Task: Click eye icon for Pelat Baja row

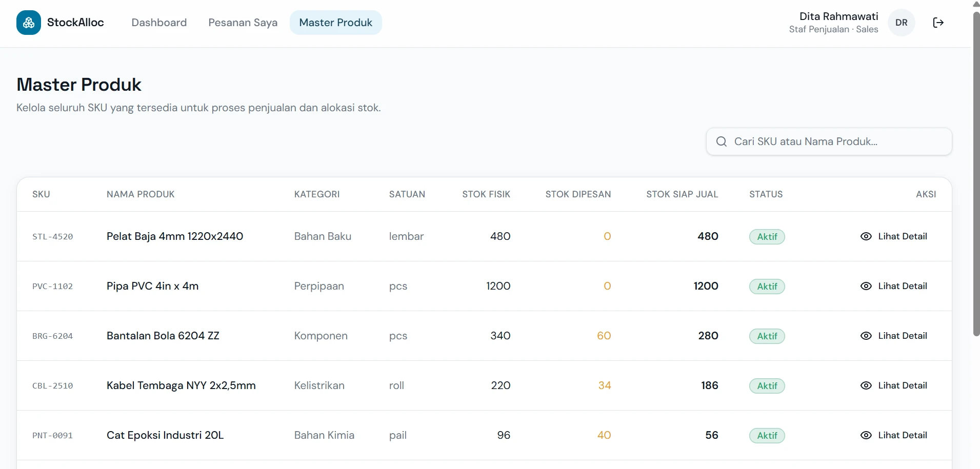Action: click(866, 236)
